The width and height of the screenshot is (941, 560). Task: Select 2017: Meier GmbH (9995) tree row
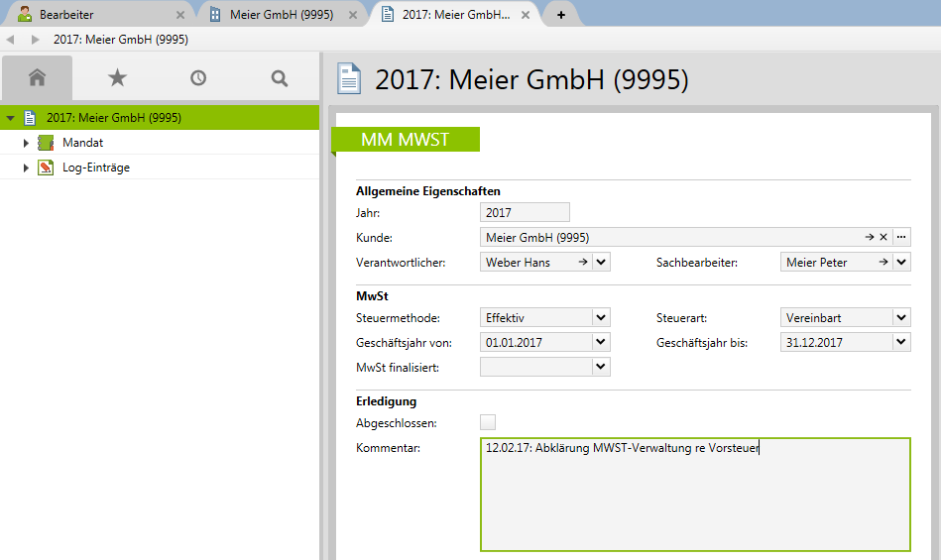(x=160, y=118)
